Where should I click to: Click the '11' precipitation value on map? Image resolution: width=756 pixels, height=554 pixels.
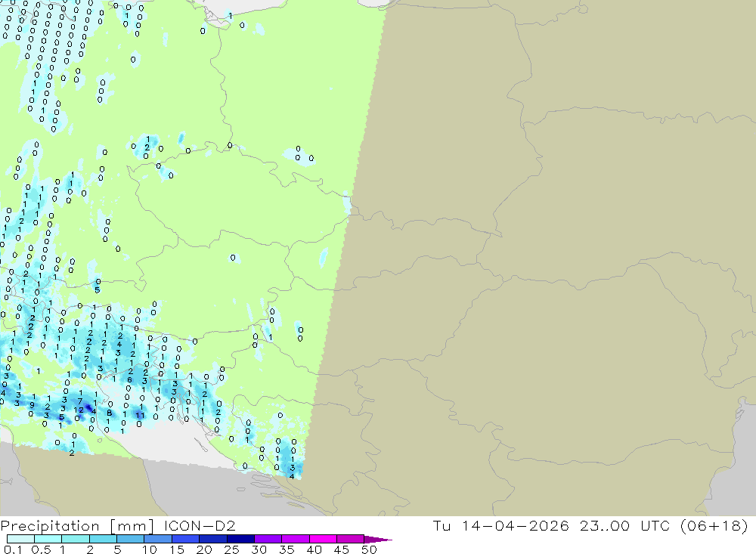(140, 415)
